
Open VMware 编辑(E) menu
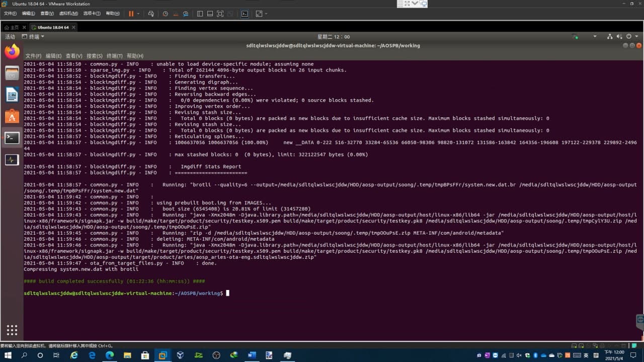tap(28, 14)
